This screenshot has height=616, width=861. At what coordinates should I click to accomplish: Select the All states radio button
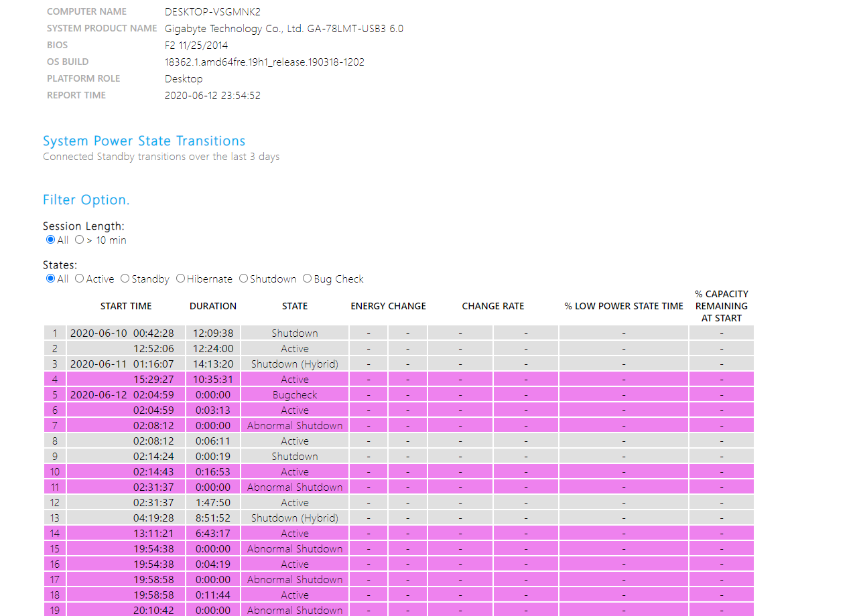[x=50, y=279]
